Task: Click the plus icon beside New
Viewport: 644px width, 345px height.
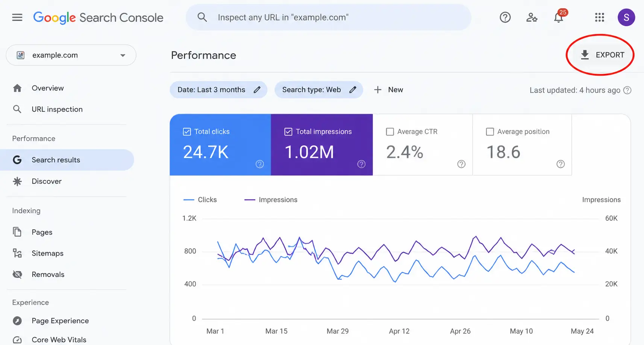Action: [x=378, y=90]
